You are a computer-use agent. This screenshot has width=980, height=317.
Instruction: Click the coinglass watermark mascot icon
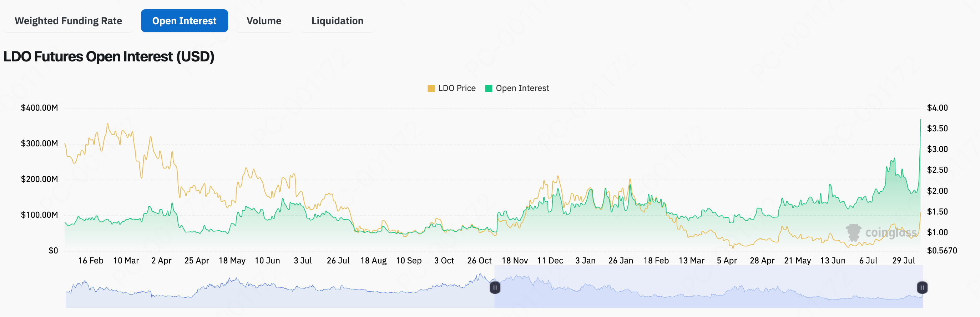(853, 232)
